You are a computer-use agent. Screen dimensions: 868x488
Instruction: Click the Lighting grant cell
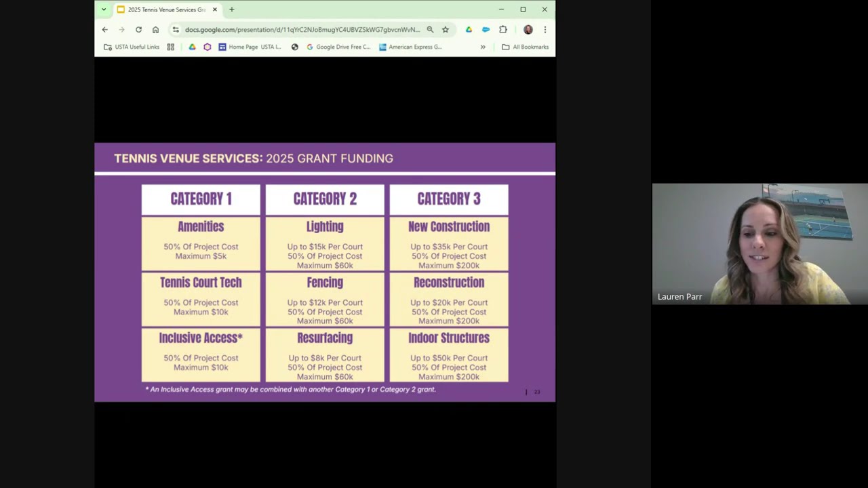[325, 243]
